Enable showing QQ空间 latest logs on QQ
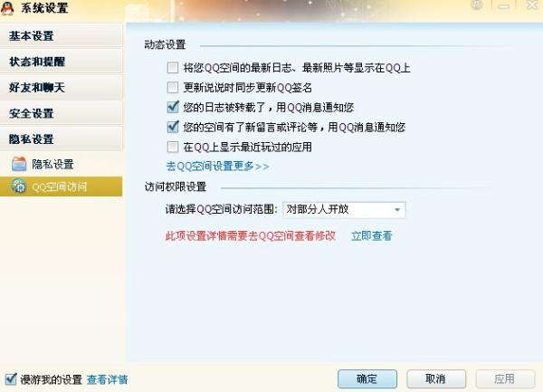 (173, 68)
